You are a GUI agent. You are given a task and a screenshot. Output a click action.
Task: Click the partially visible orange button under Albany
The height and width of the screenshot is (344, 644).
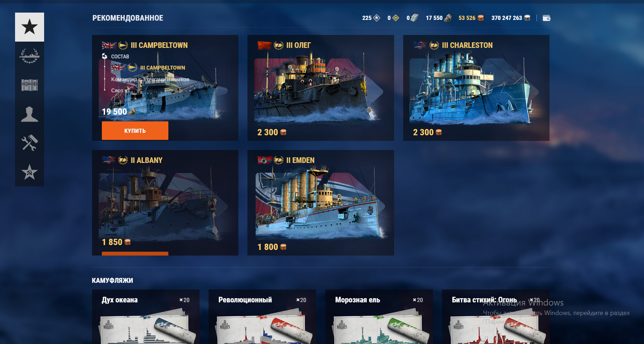135,253
